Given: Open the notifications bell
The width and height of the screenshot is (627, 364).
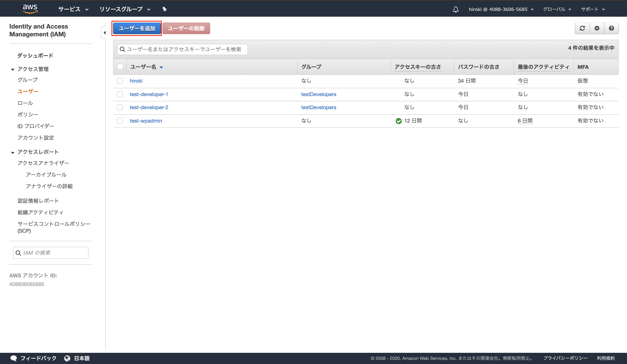Looking at the screenshot, I should pos(456,10).
